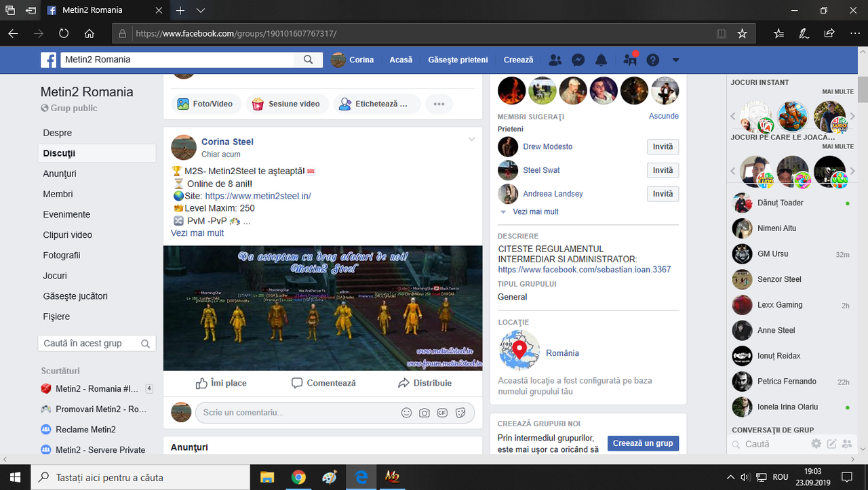The height and width of the screenshot is (490, 868).
Task: Click the România location map thumbnail
Action: [519, 351]
